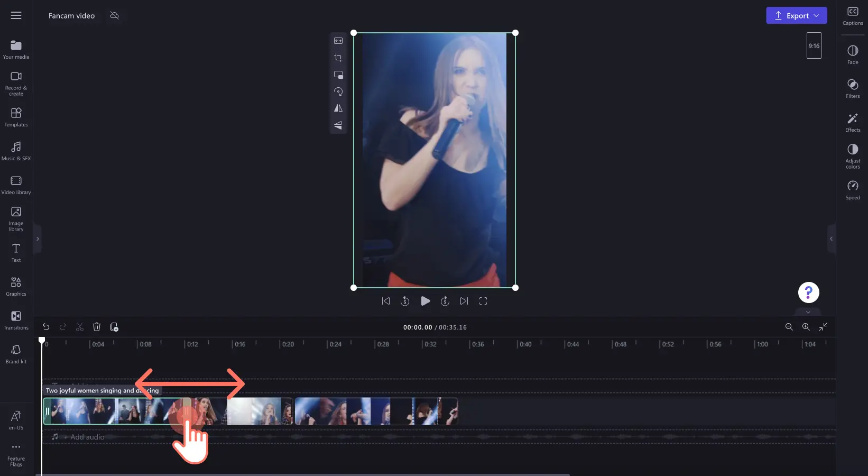
Task: Click bottom-right resize handle of preview
Action: (x=515, y=288)
